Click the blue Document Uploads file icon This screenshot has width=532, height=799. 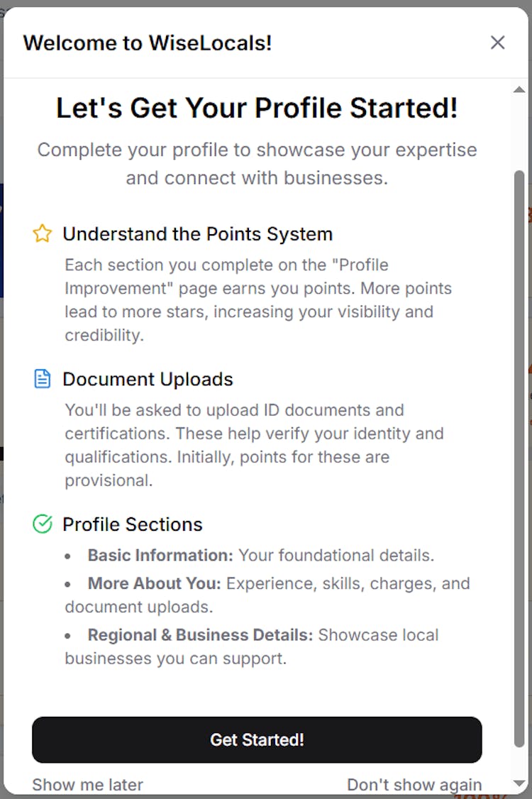point(43,379)
